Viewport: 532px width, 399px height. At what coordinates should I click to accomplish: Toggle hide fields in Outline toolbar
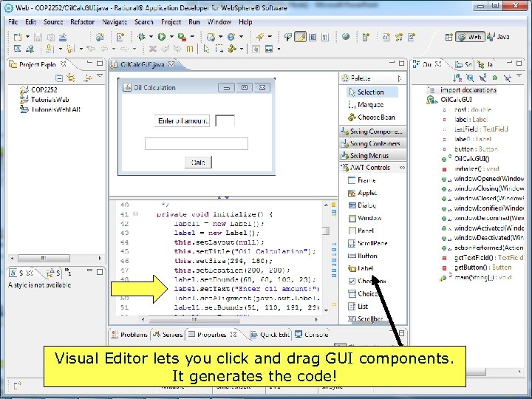(x=470, y=78)
